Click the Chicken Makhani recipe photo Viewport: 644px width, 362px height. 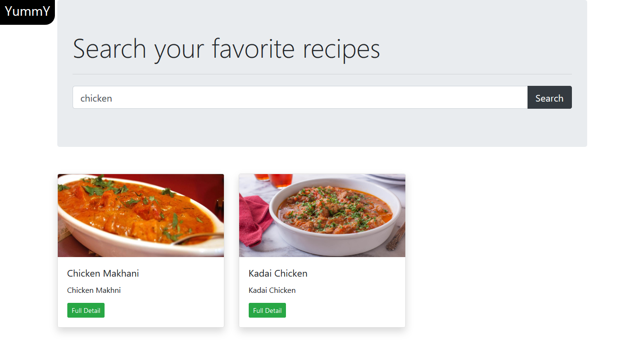(140, 215)
